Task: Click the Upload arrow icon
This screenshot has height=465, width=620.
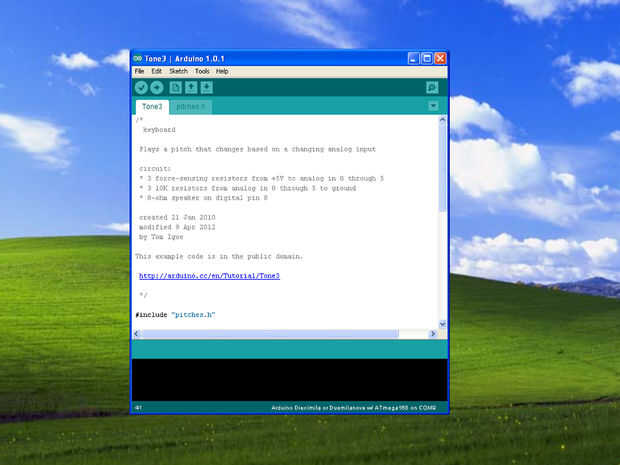Action: pyautogui.click(x=157, y=87)
